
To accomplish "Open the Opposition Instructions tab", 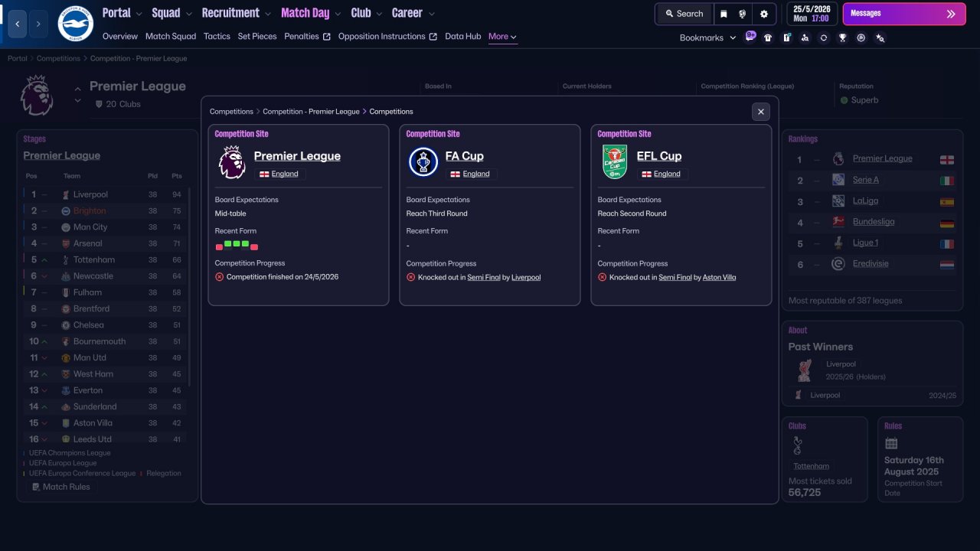I will [387, 36].
